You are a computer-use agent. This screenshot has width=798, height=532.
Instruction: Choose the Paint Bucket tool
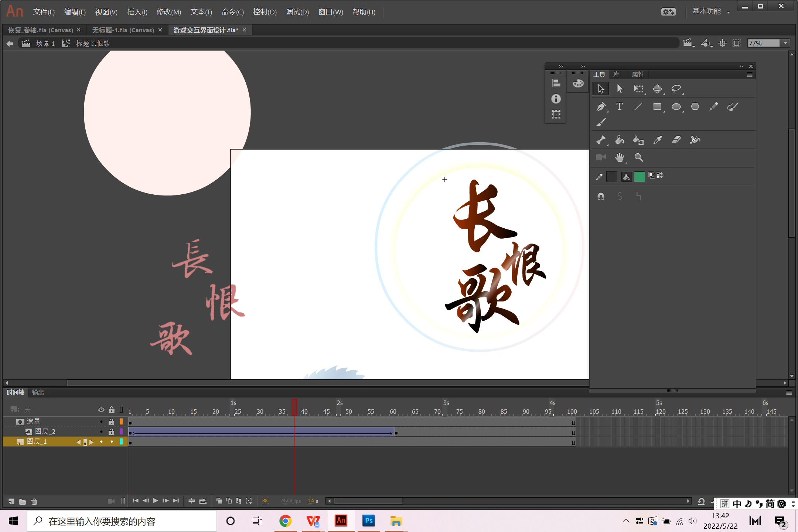(620, 140)
